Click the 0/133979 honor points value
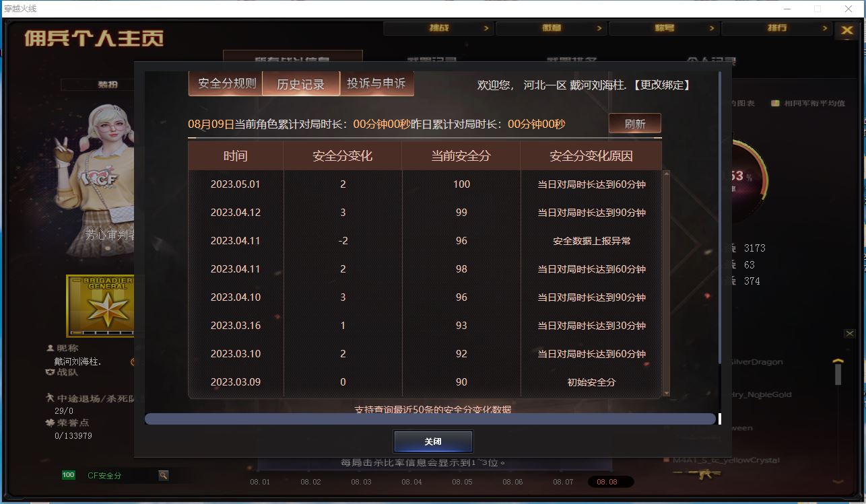This screenshot has width=866, height=504. point(73,436)
